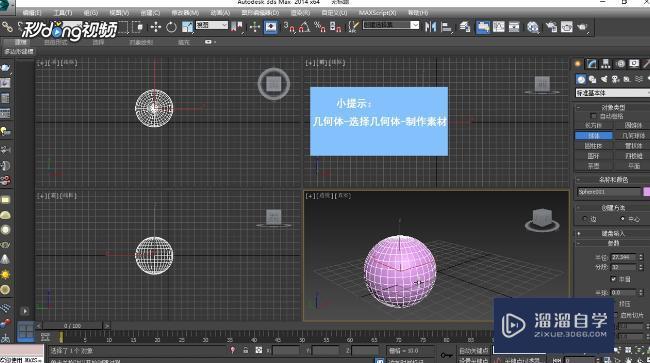Toggle the Smooth checkbox
Screen dimensions: 650x363
614,279
